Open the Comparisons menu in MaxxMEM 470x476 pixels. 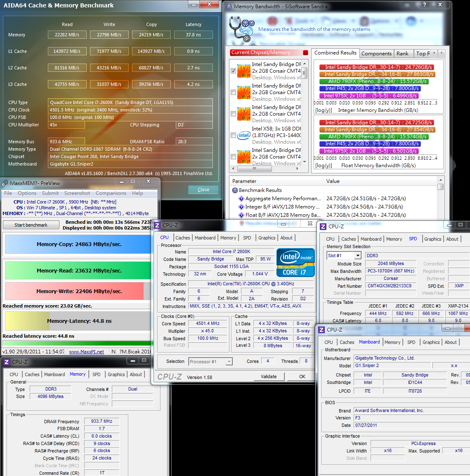click(111, 193)
